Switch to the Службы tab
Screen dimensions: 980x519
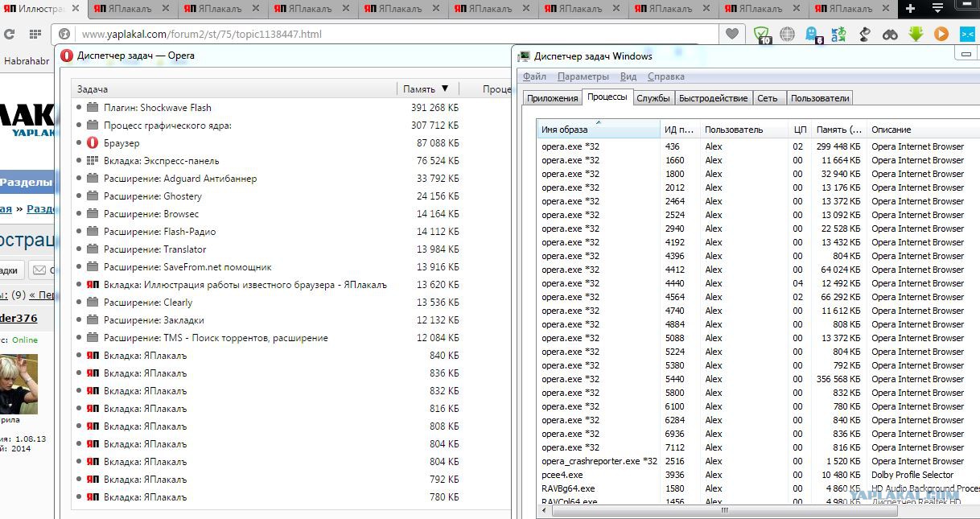[653, 98]
